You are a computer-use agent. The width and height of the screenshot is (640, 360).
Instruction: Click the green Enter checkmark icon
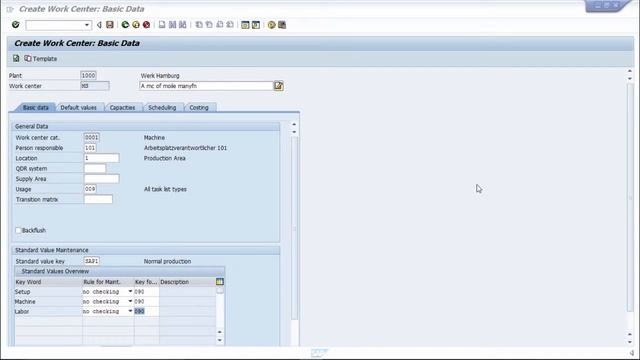16,25
